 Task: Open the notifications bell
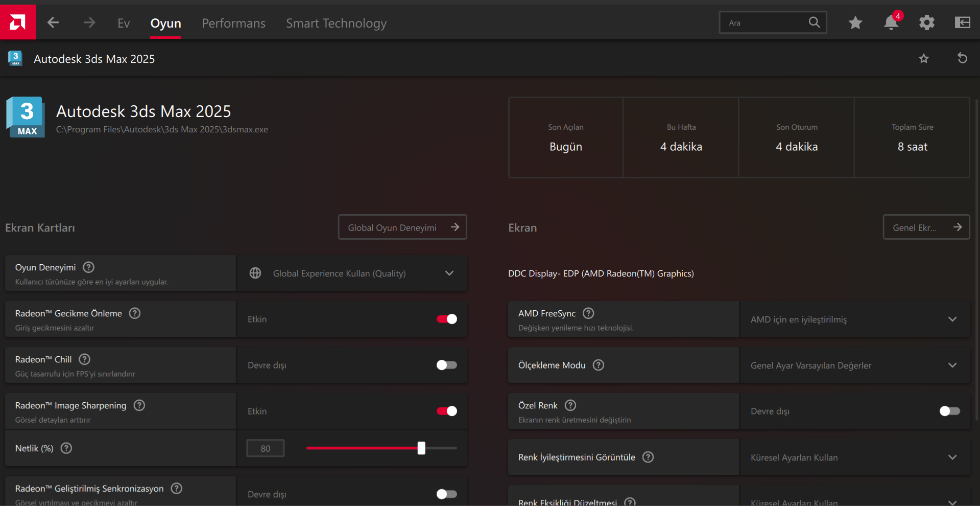(x=891, y=22)
